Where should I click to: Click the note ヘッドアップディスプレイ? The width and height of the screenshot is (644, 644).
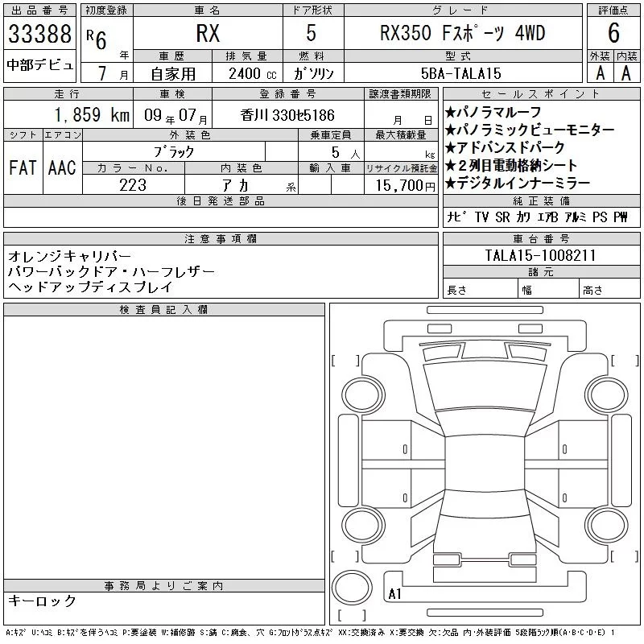click(90, 287)
